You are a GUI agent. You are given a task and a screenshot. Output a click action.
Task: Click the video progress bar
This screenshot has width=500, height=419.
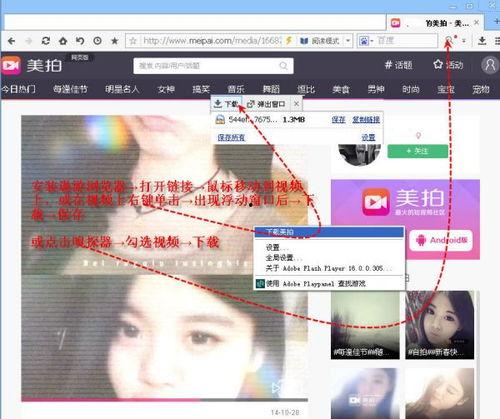[x=165, y=399]
